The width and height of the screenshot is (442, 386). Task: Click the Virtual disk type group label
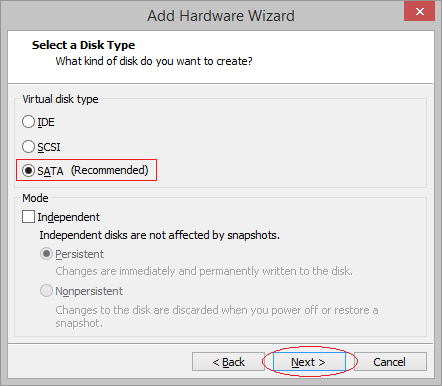pyautogui.click(x=60, y=99)
